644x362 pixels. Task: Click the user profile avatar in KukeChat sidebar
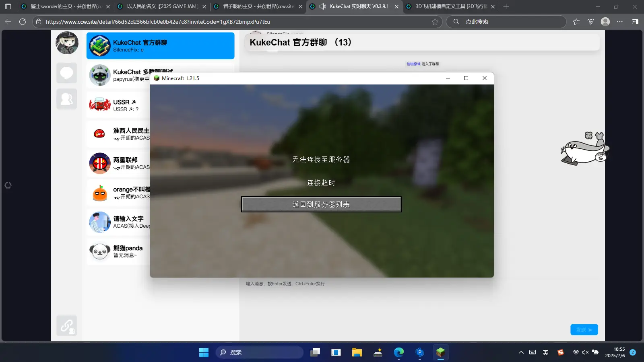click(67, 43)
